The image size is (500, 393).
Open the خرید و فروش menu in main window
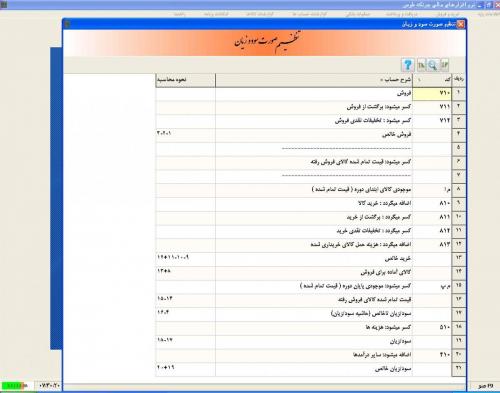click(x=449, y=14)
